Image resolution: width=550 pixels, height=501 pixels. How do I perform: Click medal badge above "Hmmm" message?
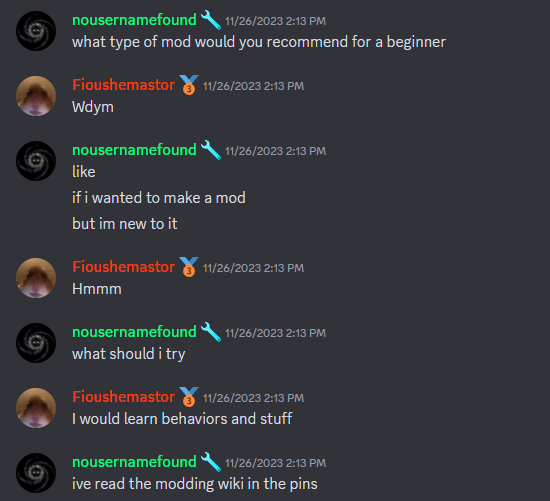pos(189,267)
